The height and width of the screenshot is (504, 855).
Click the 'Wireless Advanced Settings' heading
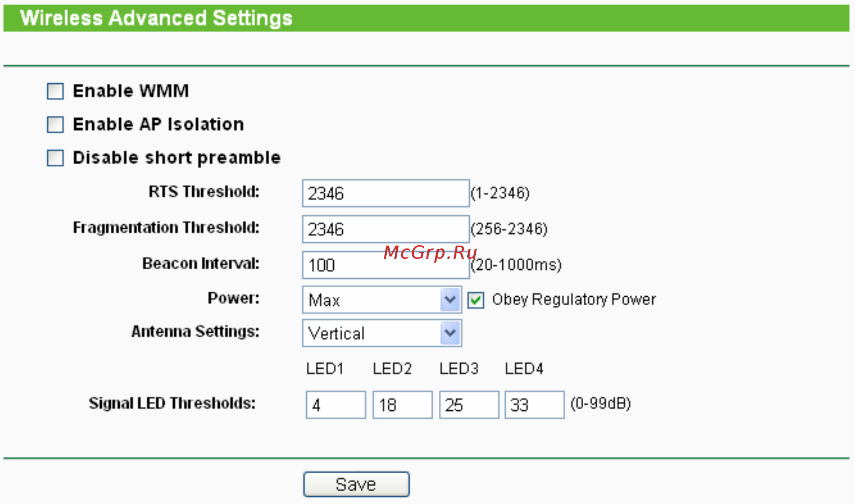(x=156, y=18)
